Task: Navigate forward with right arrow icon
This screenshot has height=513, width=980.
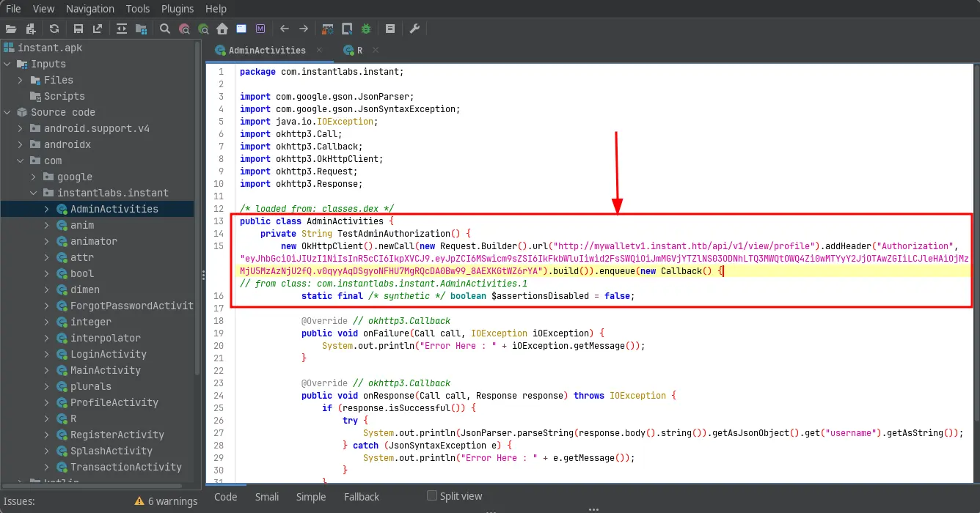Action: click(x=304, y=29)
